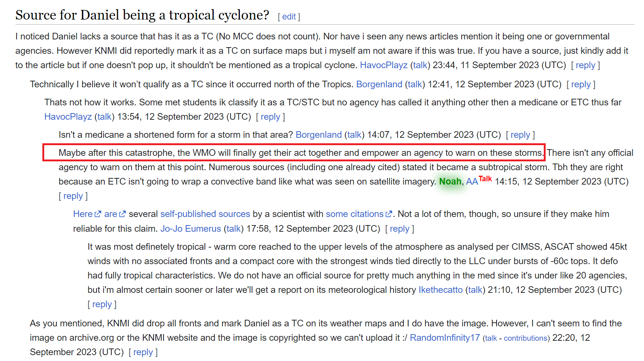644x361 pixels.
Task: Reply to HavocPlayz's 13:54 comment
Action: [x=270, y=117]
